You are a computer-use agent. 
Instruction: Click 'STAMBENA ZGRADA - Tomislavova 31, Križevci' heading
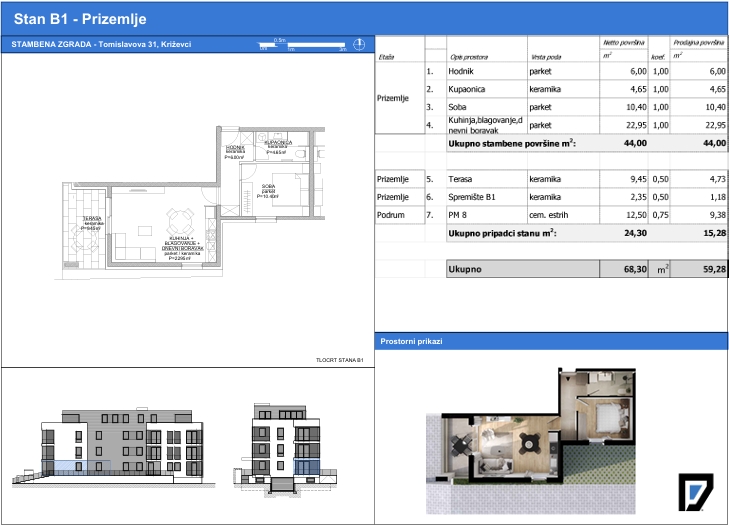[x=101, y=44]
